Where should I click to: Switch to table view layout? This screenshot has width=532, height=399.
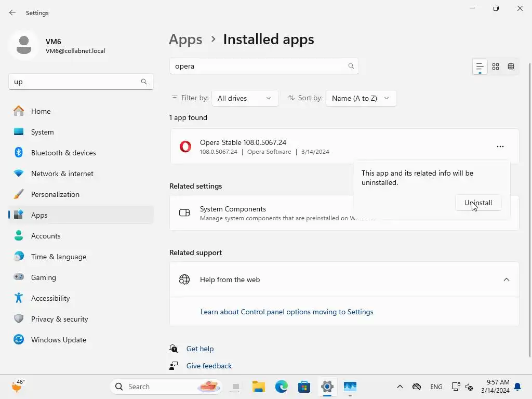(511, 66)
